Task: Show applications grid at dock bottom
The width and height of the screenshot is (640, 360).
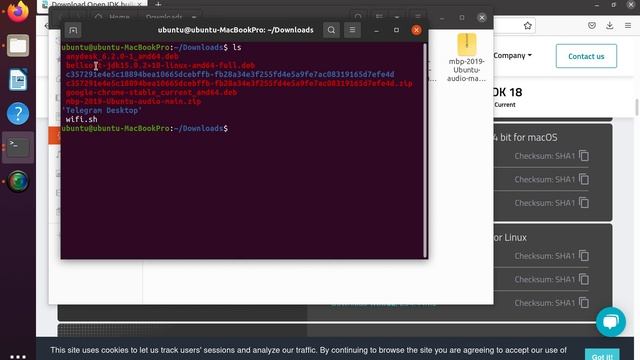Action: pos(18,356)
